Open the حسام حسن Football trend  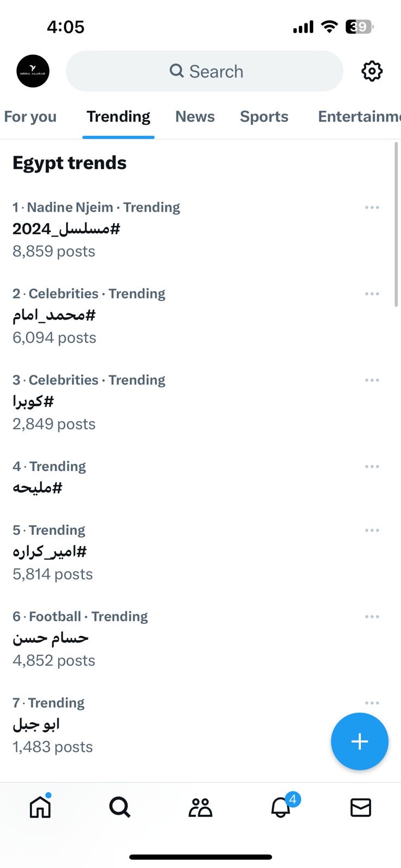(51, 638)
